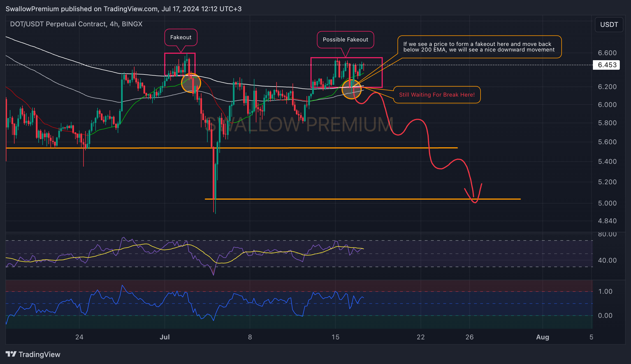Click the DOT/USDT Perpetual Contract chart title
The height and width of the screenshot is (364, 631).
click(x=76, y=24)
